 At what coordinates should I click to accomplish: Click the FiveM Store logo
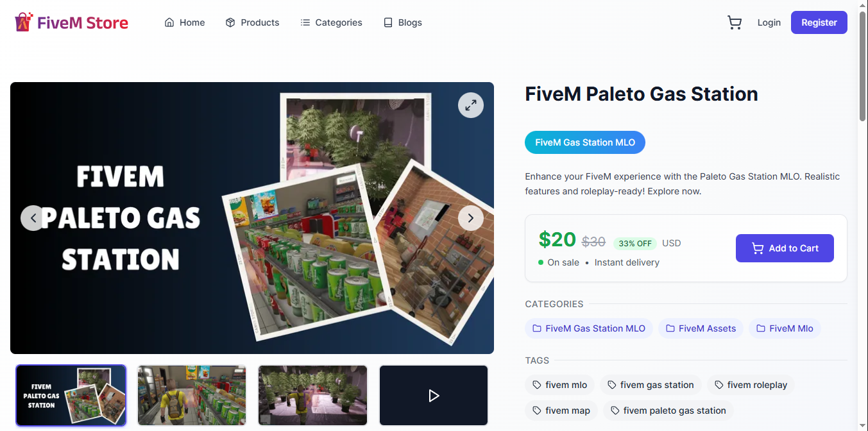[x=71, y=23]
